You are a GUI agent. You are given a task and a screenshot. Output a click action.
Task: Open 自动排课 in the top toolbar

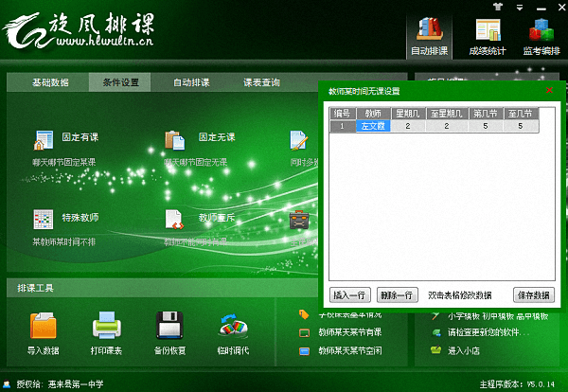pos(429,36)
